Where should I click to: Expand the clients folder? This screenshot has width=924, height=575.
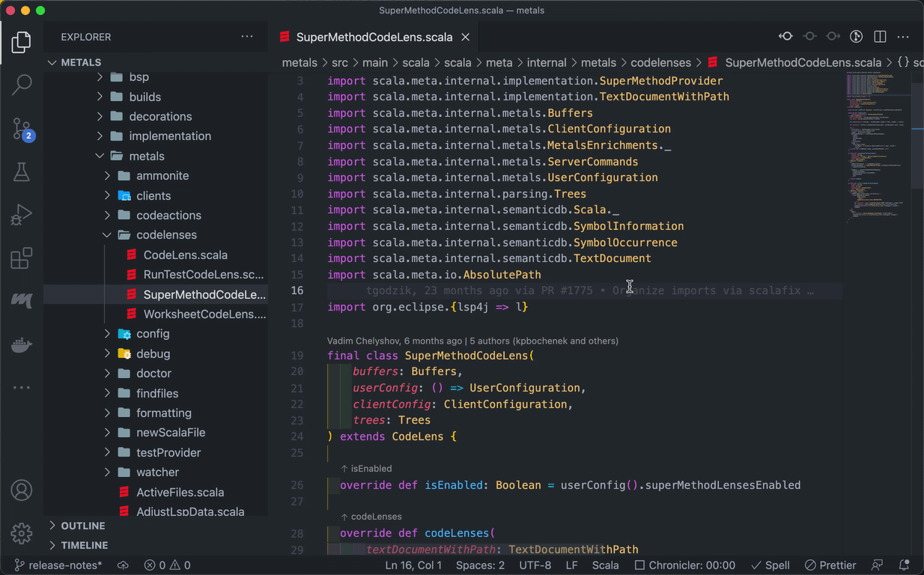(x=155, y=195)
